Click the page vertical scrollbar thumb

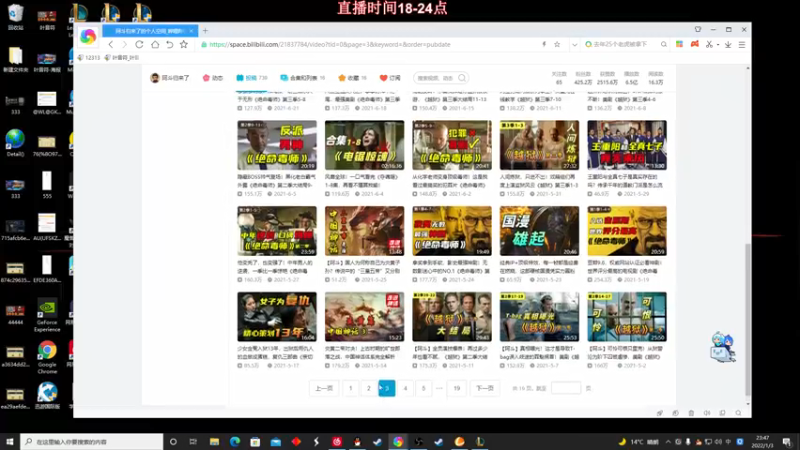(748, 319)
